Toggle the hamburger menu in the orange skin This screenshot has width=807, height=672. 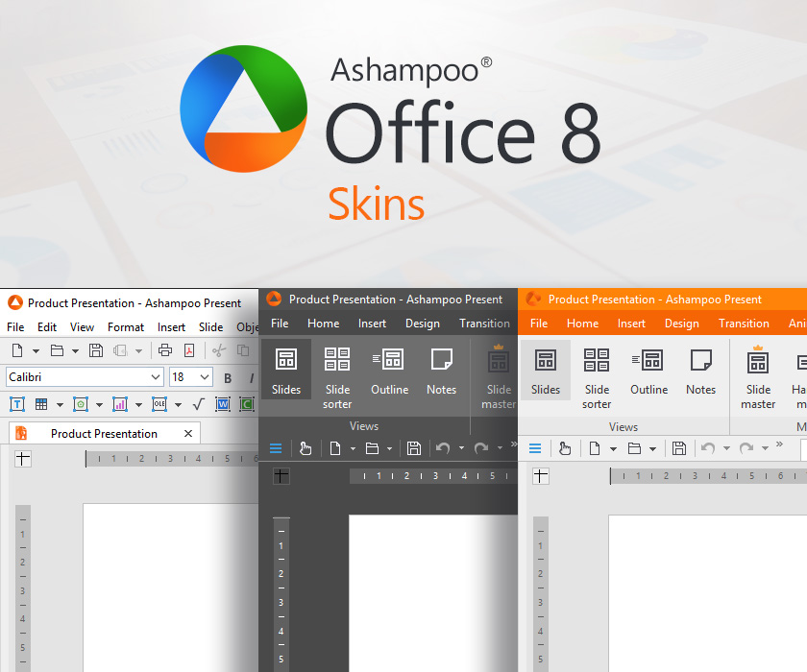tap(535, 448)
